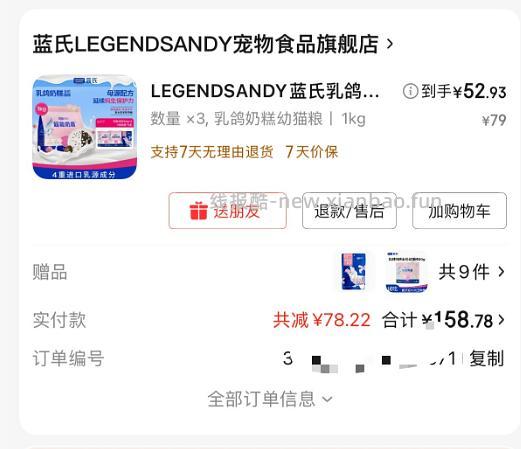Open the first blue gift item thumbnail
The height and width of the screenshot is (449, 521).
[353, 272]
